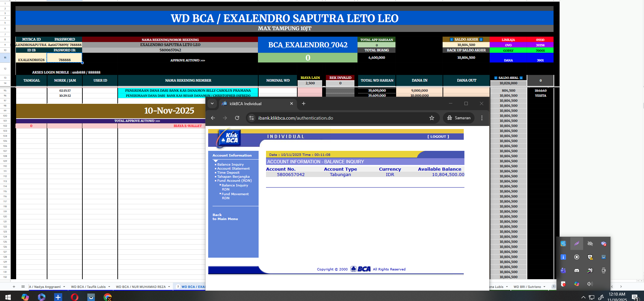Add a new sheet with plus button

pos(14,287)
